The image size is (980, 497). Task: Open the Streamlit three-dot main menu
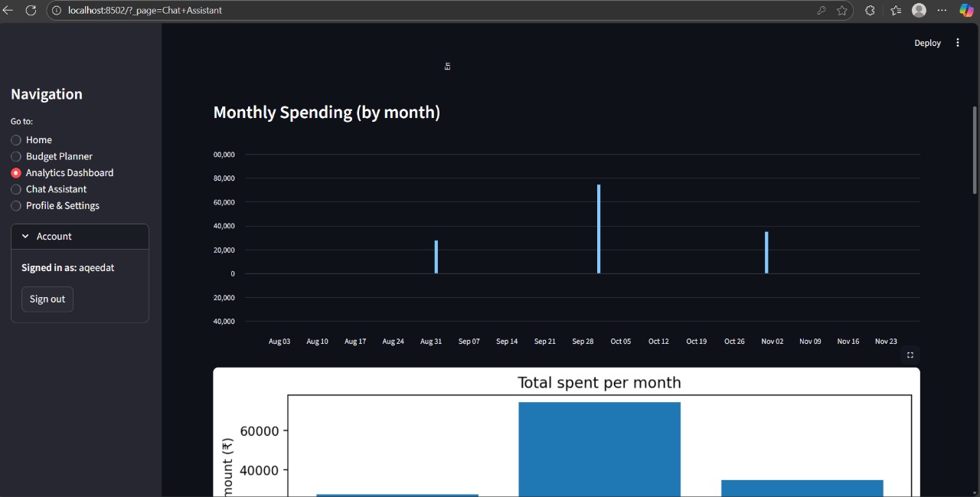958,43
